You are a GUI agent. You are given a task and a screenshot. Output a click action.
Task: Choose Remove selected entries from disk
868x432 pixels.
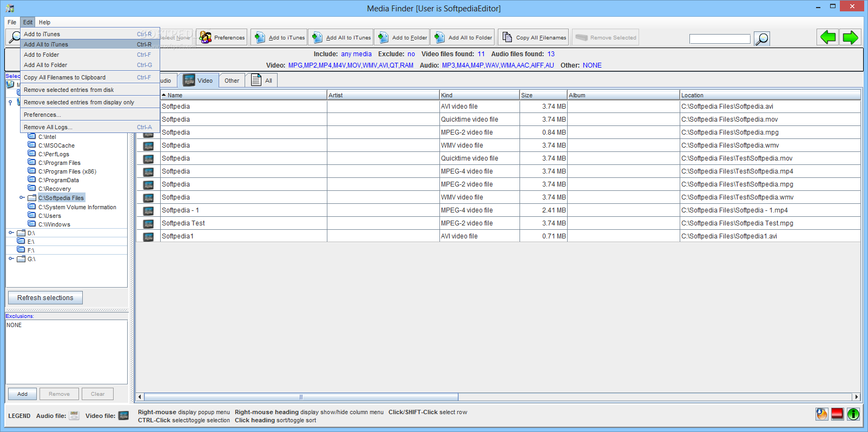click(90, 90)
